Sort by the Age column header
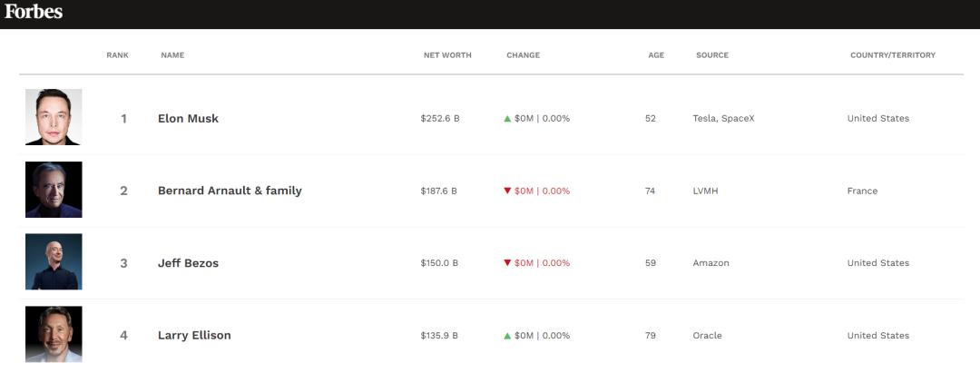 tap(656, 55)
